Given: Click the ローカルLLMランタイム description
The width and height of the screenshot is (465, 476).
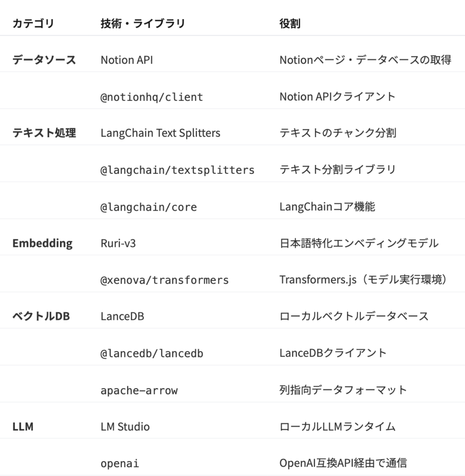Looking at the screenshot, I should click(x=337, y=426).
